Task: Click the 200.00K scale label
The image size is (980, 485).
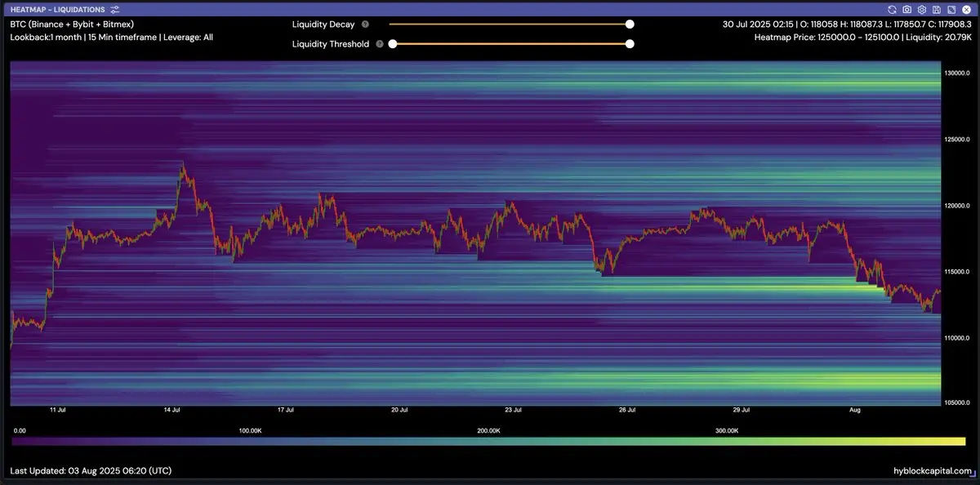Action: 488,430
